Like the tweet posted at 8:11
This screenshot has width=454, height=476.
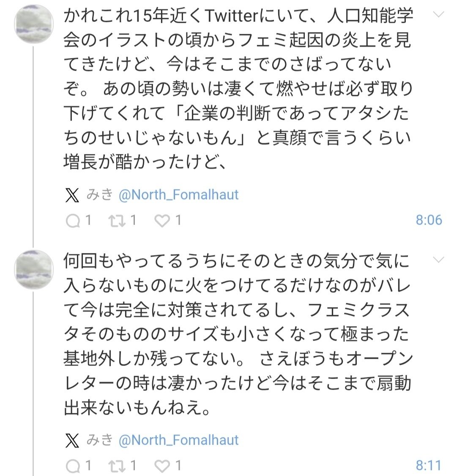click(162, 466)
